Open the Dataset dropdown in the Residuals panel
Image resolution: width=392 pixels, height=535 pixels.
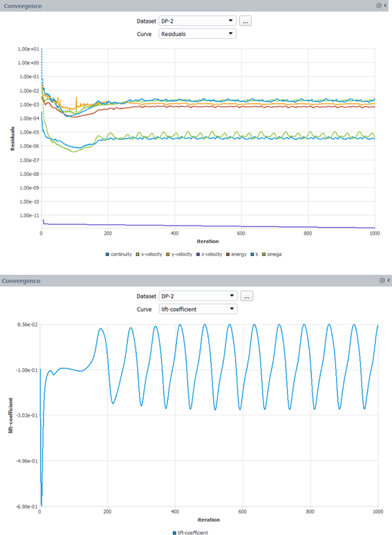coord(197,21)
